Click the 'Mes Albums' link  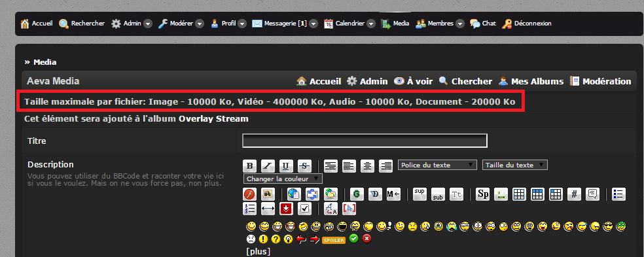tap(531, 81)
